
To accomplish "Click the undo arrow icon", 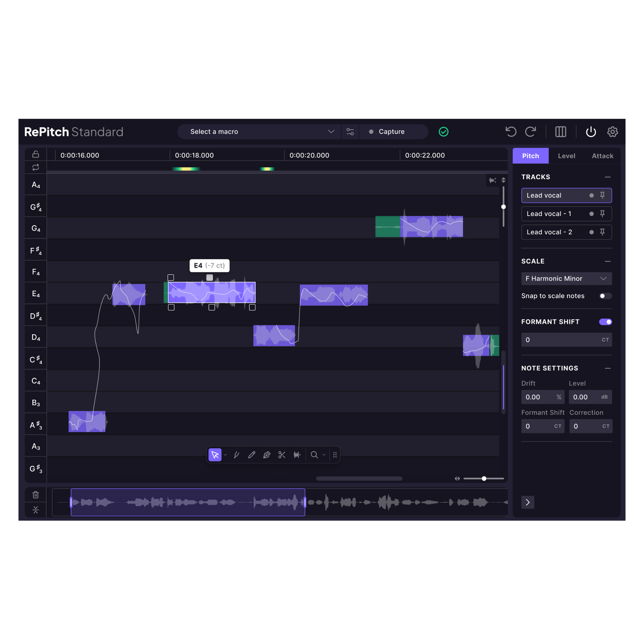I will point(511,132).
